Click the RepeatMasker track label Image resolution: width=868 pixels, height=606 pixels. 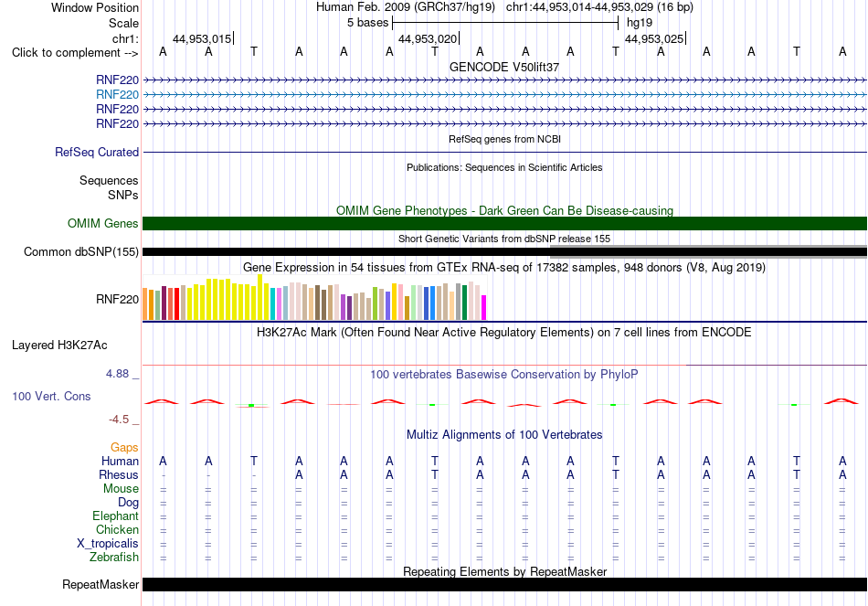(101, 584)
